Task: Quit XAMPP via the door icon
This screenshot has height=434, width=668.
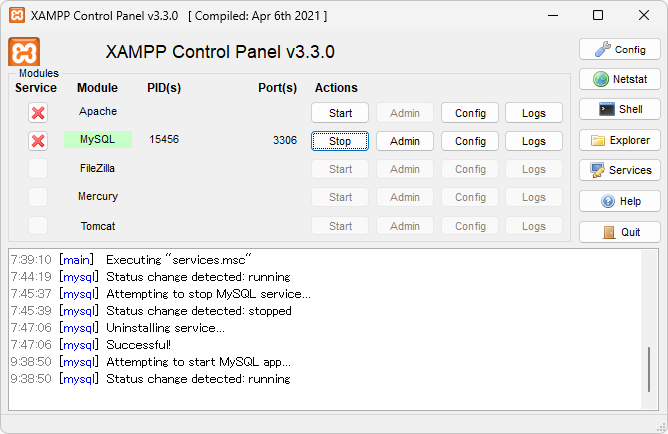Action: (x=619, y=232)
